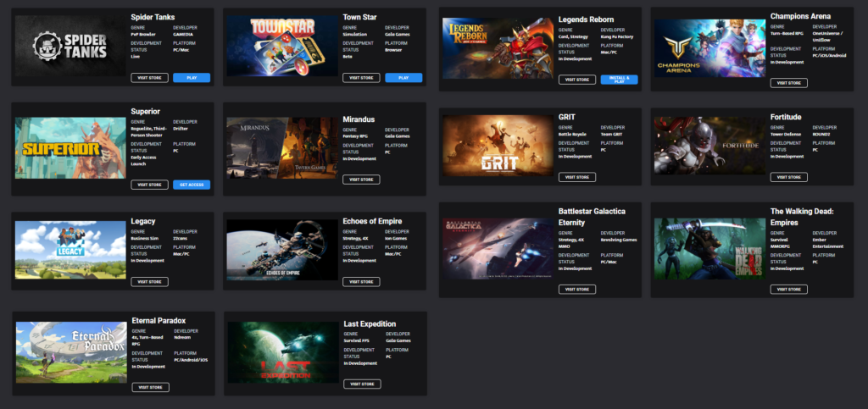Click the Kung Fu Factory developer name
Viewport: 868px width, 409px height.
pyautogui.click(x=617, y=36)
